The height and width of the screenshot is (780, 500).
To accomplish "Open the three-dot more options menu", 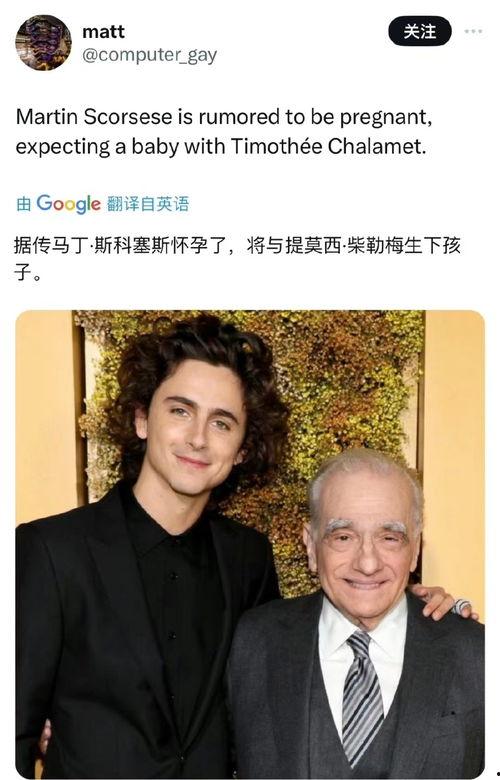I will [x=473, y=31].
